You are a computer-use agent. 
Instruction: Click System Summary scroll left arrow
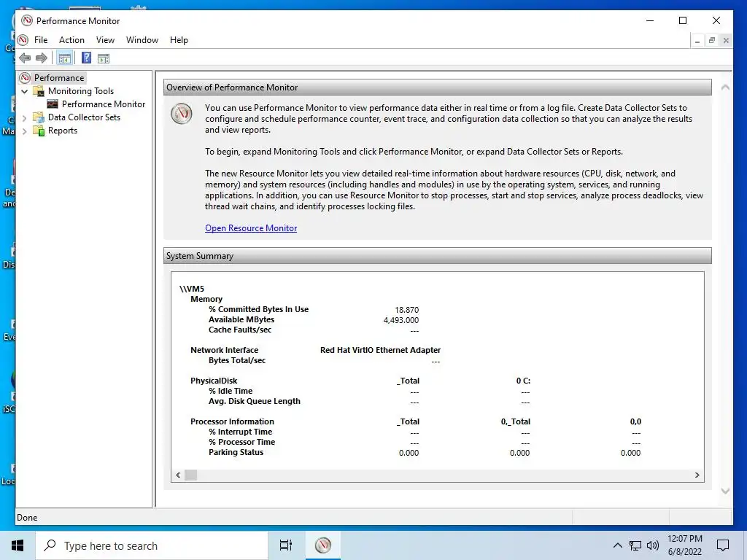pos(178,475)
